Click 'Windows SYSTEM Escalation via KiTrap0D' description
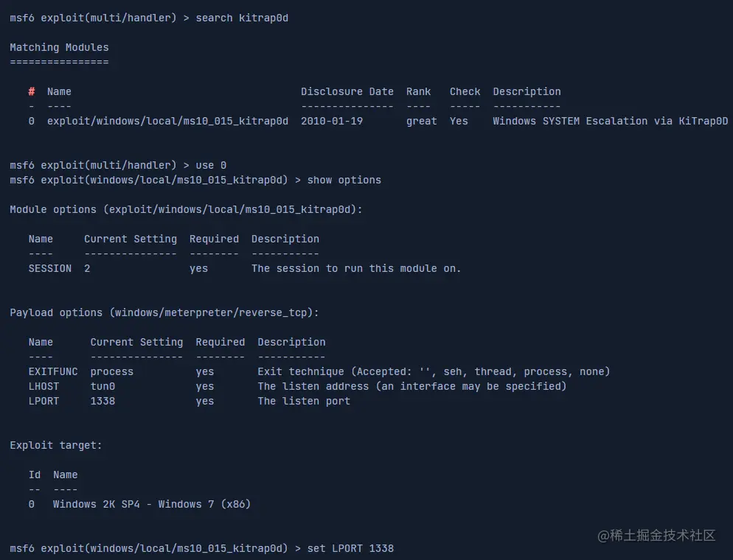Image resolution: width=733 pixels, height=560 pixels. click(610, 122)
